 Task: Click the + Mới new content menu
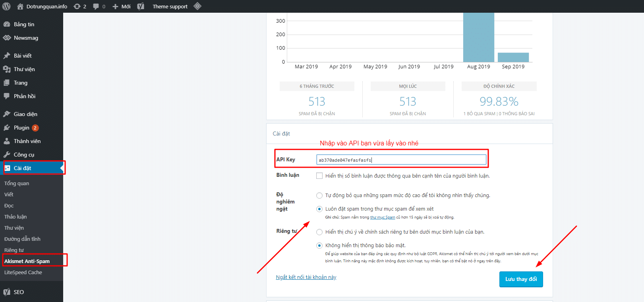(122, 6)
